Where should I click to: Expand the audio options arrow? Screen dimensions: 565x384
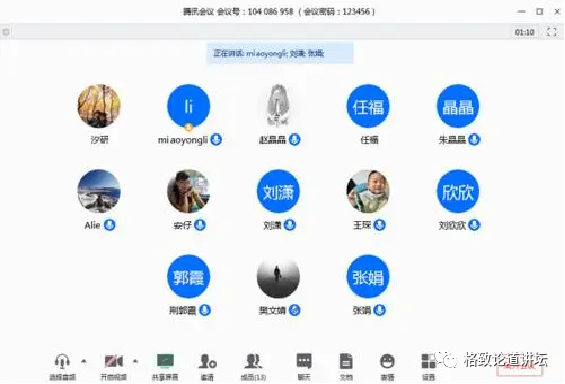coord(84,361)
